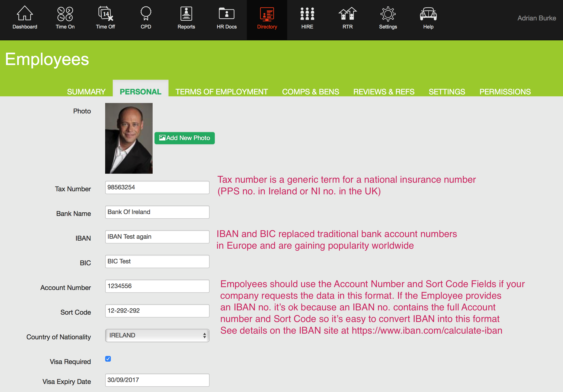Open the Dashboard home icon
563x392 pixels.
click(x=25, y=14)
